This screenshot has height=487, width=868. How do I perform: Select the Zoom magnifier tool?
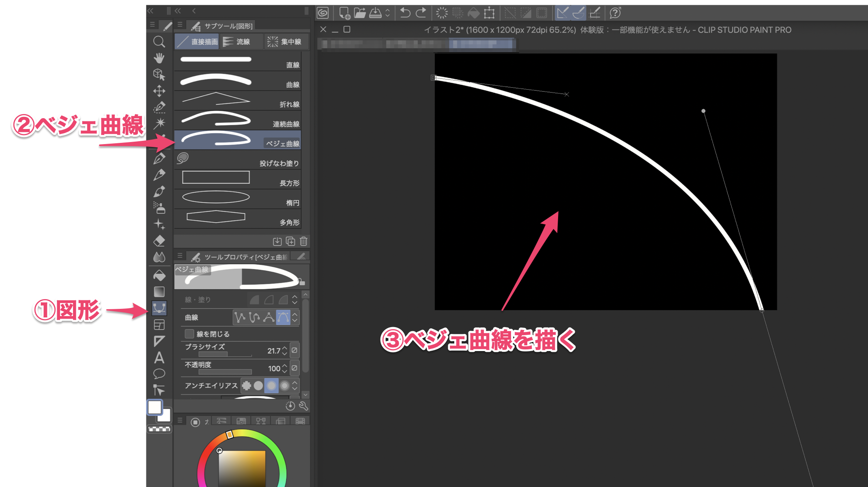[159, 42]
